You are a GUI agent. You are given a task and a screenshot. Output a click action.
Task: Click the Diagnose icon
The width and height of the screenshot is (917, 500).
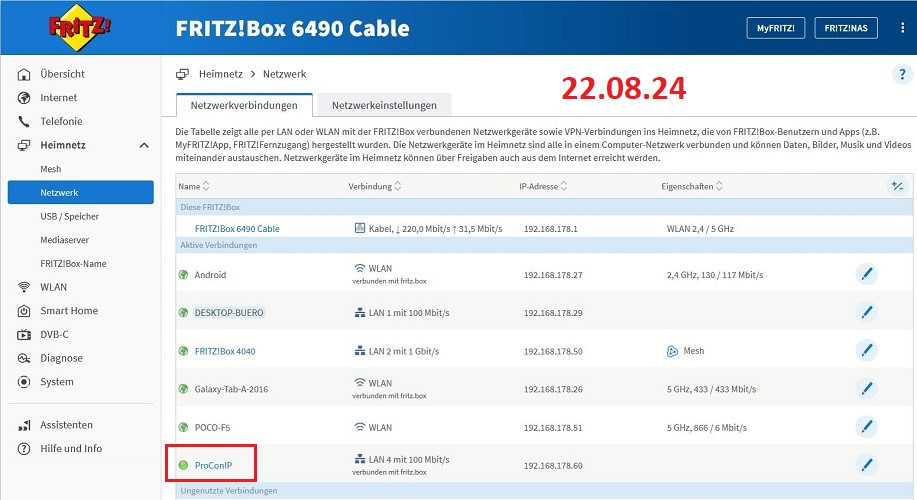(x=24, y=358)
